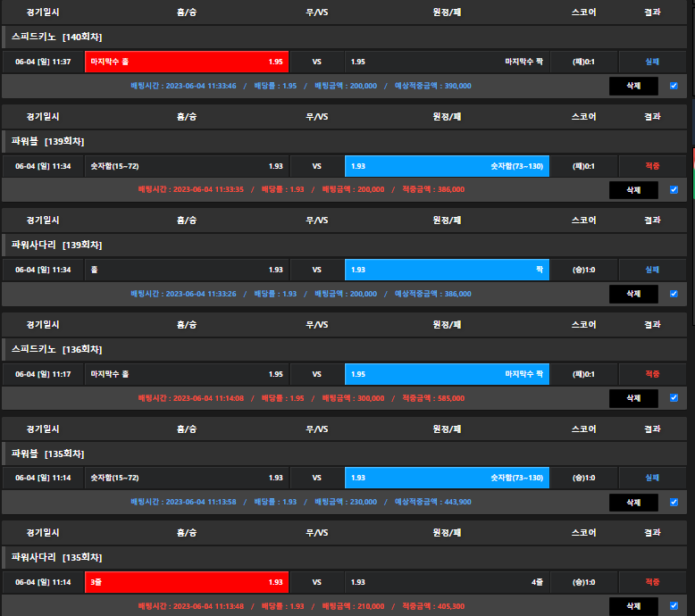Deselect the 스피드키노 136회차 bet checkbox
The height and width of the screenshot is (616, 695).
[674, 398]
